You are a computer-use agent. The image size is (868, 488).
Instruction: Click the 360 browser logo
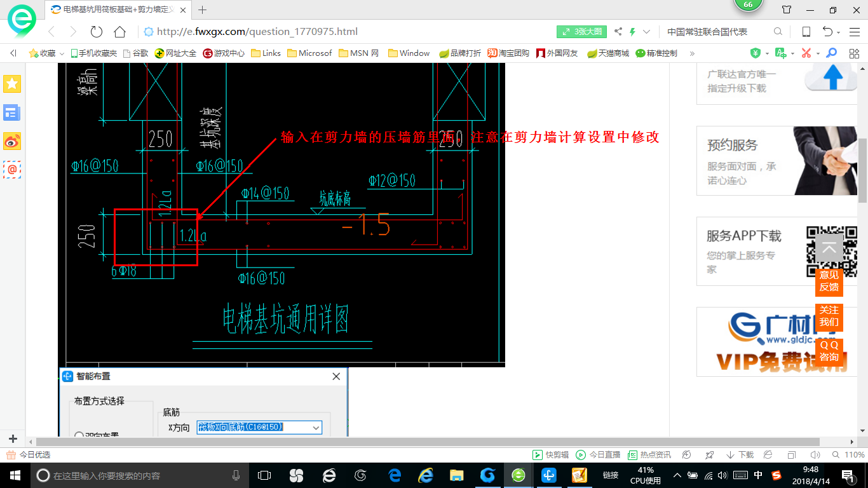click(x=22, y=20)
